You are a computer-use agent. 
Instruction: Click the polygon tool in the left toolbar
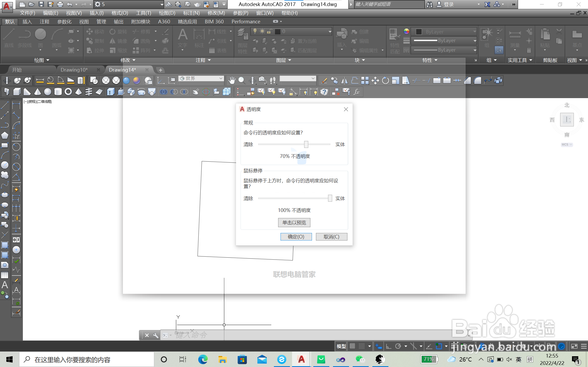click(x=5, y=135)
